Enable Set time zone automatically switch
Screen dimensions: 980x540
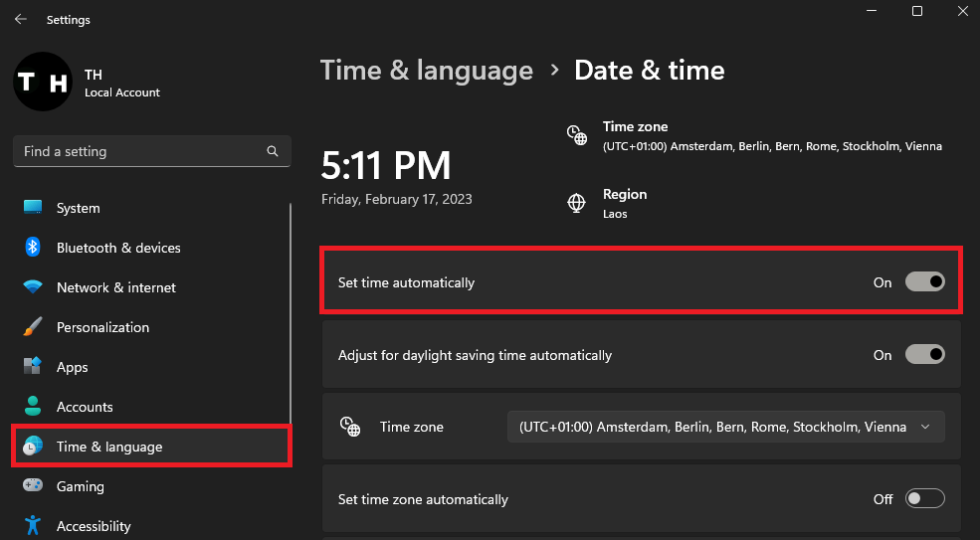pos(924,499)
